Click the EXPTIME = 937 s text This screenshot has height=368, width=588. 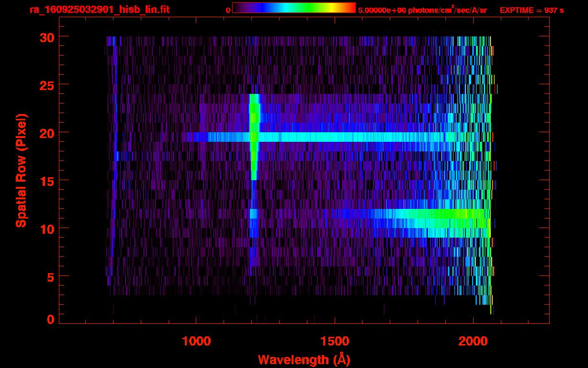[531, 10]
